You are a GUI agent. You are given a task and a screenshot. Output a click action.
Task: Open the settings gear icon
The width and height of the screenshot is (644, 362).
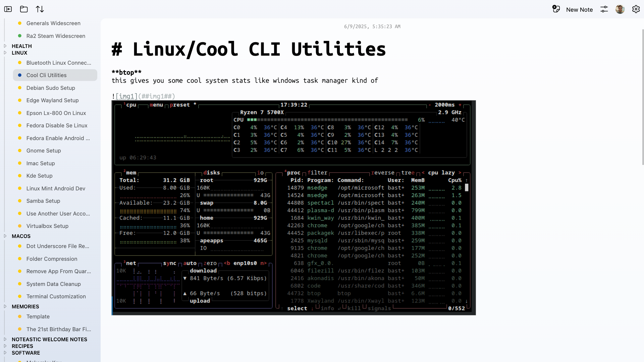click(x=636, y=9)
